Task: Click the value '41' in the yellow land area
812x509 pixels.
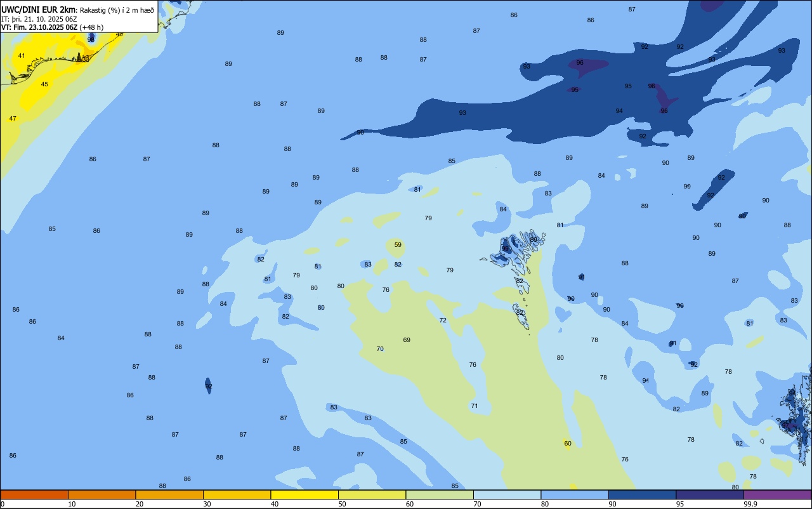Action: (22, 55)
